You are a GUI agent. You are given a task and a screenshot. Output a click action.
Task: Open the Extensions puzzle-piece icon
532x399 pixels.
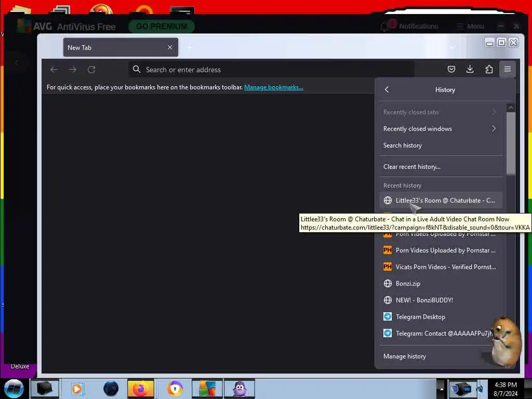(x=489, y=69)
